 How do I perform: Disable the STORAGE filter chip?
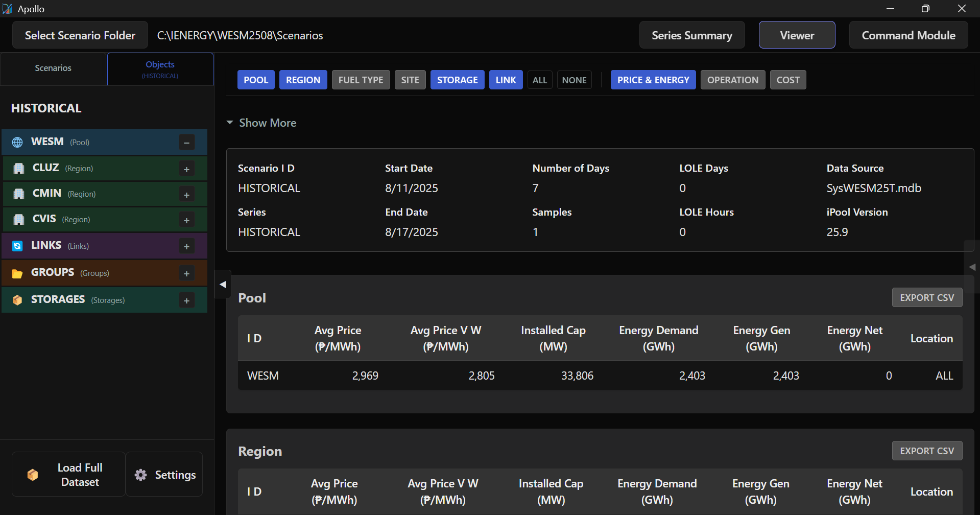tap(457, 80)
